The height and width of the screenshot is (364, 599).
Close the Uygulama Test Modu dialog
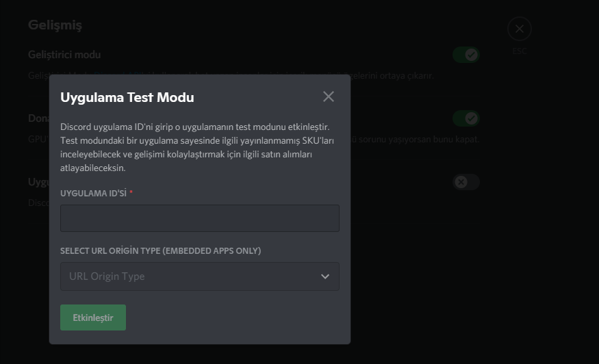[329, 96]
